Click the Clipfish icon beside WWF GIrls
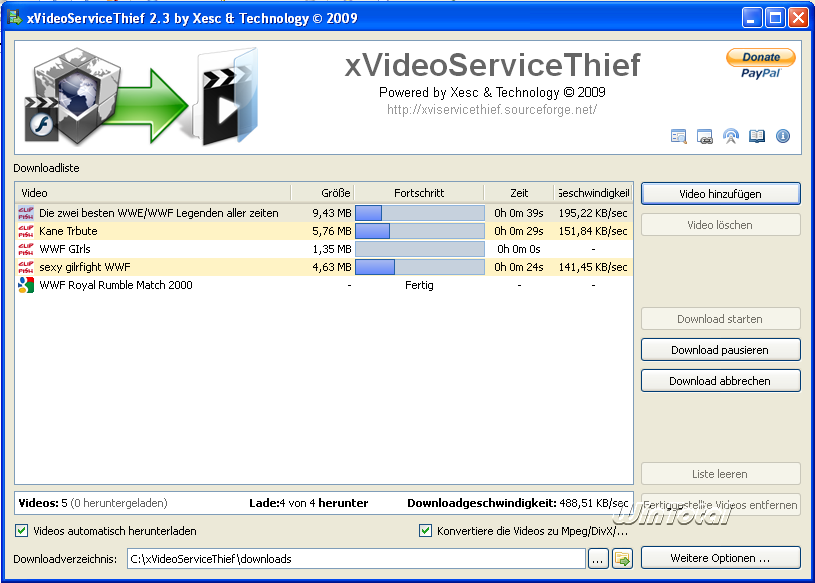This screenshot has height=583, width=815. pyautogui.click(x=26, y=249)
